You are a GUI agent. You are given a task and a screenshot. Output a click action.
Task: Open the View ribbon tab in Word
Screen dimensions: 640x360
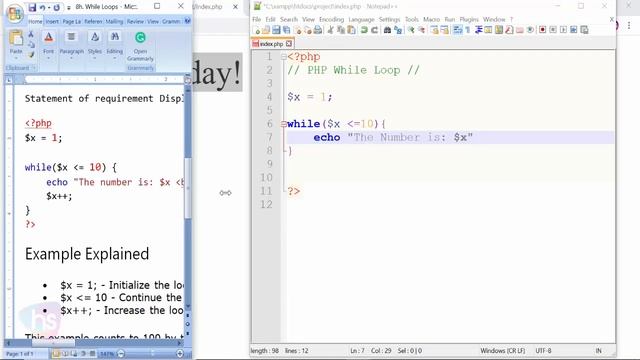pyautogui.click(x=153, y=21)
